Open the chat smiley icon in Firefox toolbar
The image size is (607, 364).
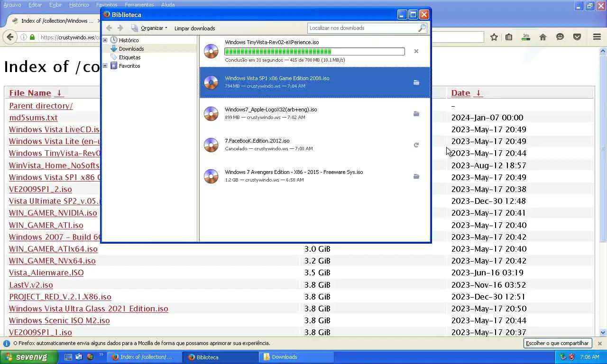[560, 37]
